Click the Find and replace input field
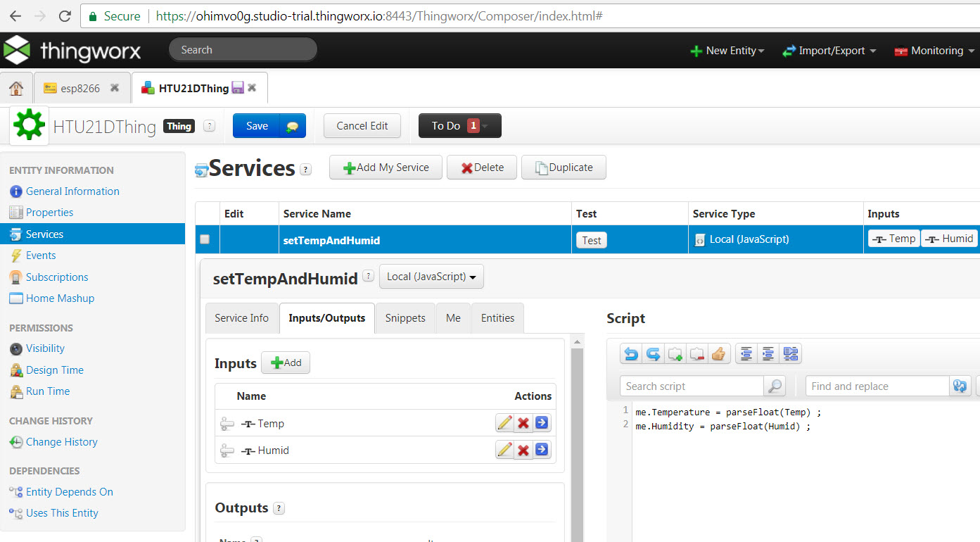Viewport: 980px width, 542px height. (877, 386)
